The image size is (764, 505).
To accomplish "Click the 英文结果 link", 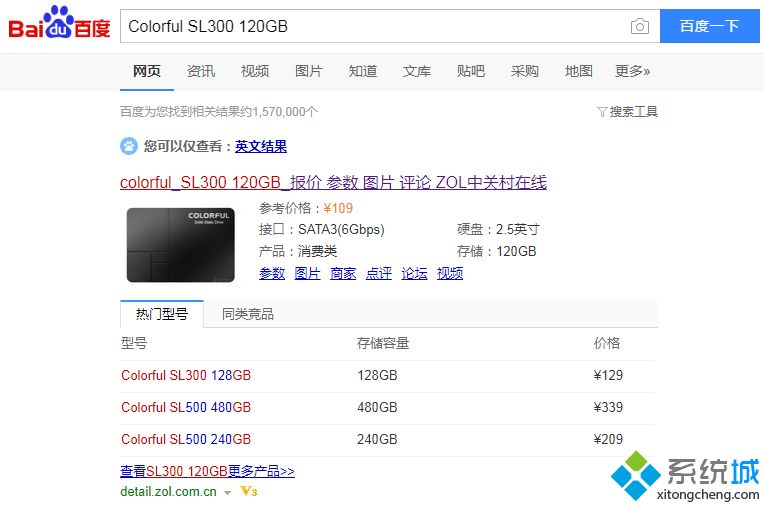I will [261, 146].
